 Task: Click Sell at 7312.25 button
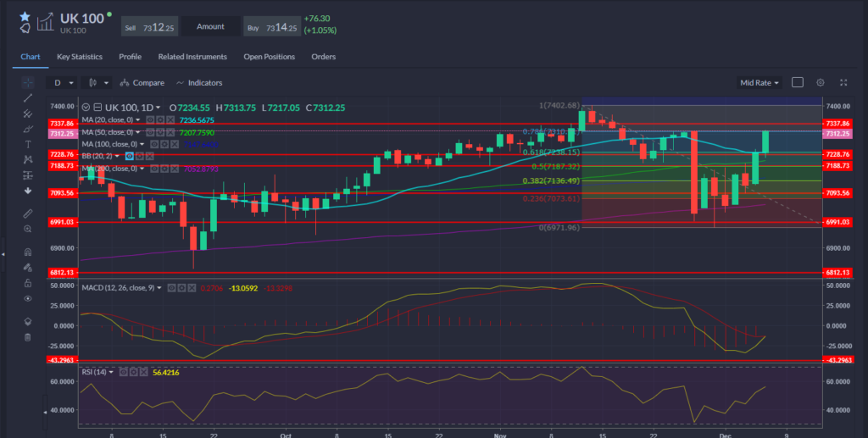tap(149, 26)
